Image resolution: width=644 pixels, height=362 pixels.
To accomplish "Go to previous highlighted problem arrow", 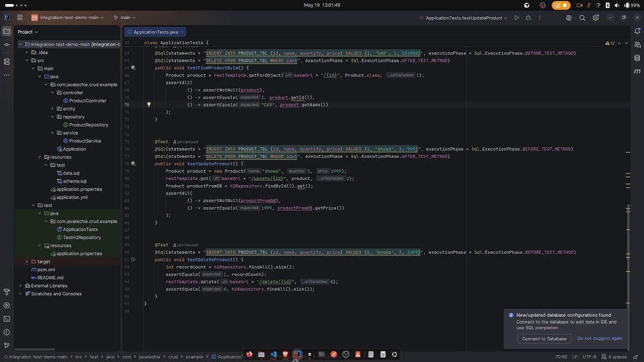I will 619,43.
